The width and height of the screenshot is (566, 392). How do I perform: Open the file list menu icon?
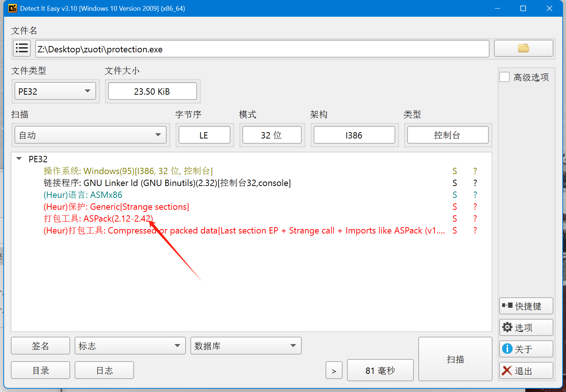[x=22, y=48]
